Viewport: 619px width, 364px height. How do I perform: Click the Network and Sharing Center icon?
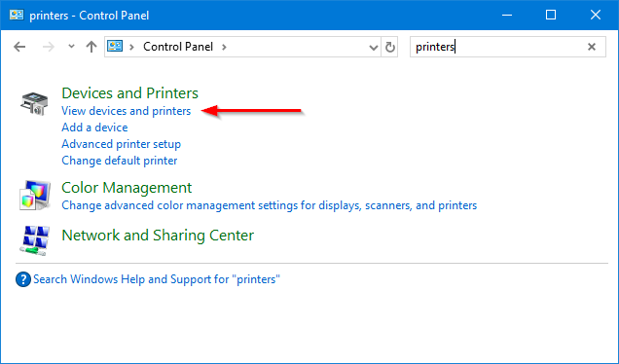point(35,240)
